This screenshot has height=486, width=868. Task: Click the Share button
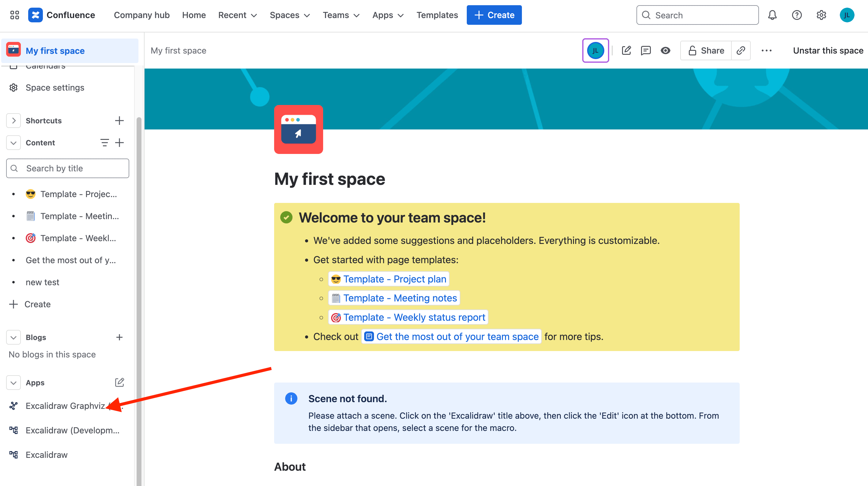pyautogui.click(x=706, y=50)
